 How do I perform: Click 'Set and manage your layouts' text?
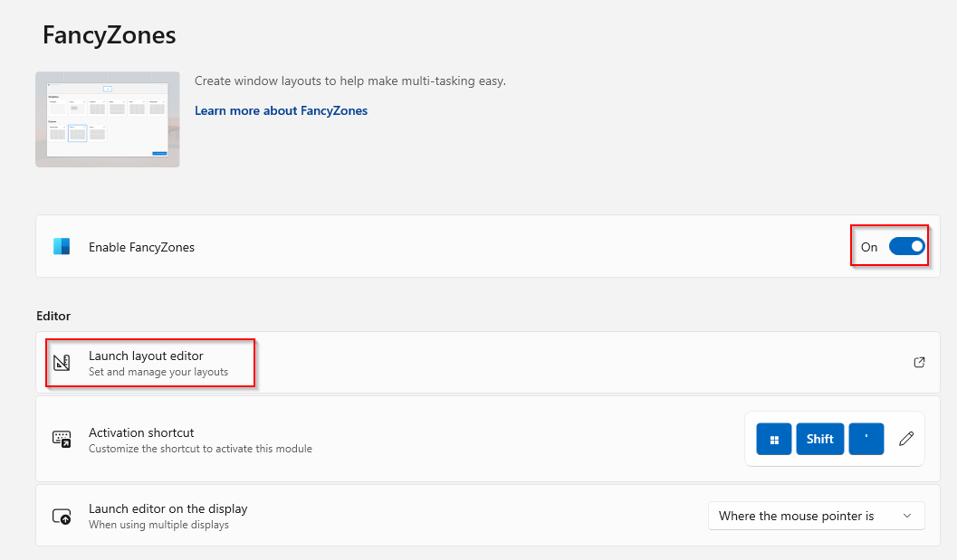tap(158, 372)
